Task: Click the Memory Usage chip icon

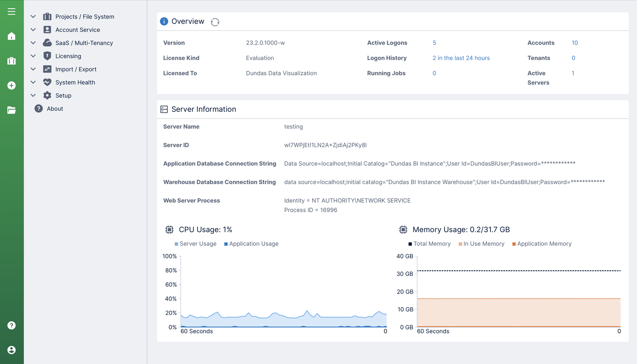Action: [403, 230]
